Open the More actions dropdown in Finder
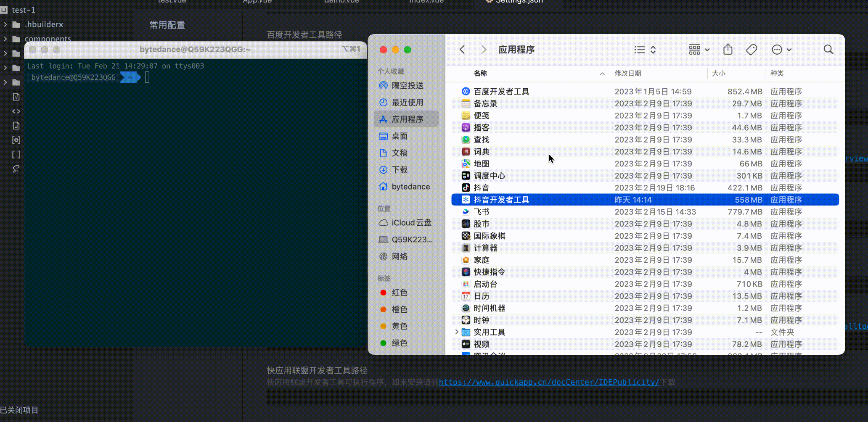This screenshot has height=422, width=868. tap(782, 50)
